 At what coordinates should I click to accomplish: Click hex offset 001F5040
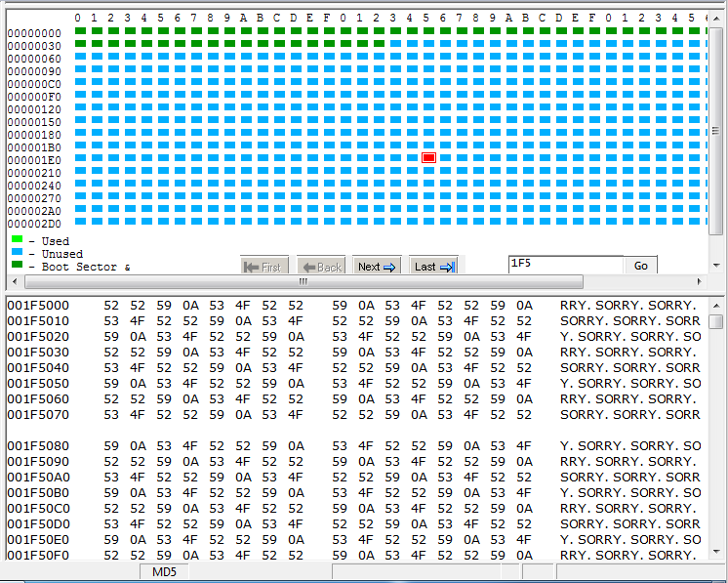(x=38, y=368)
